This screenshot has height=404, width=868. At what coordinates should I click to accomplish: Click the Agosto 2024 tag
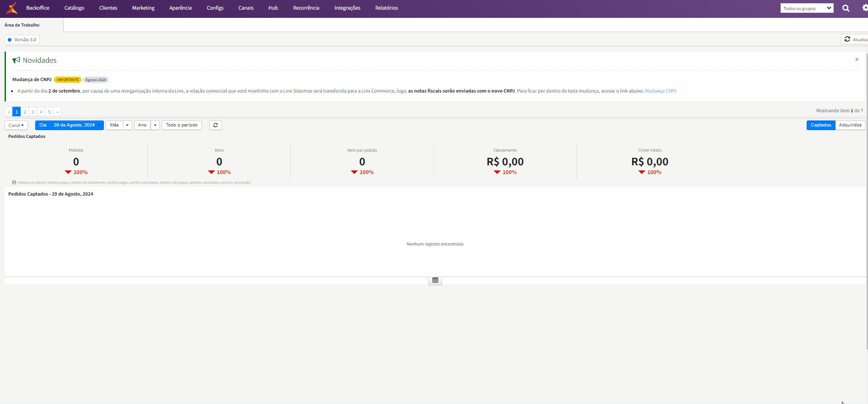pos(96,80)
